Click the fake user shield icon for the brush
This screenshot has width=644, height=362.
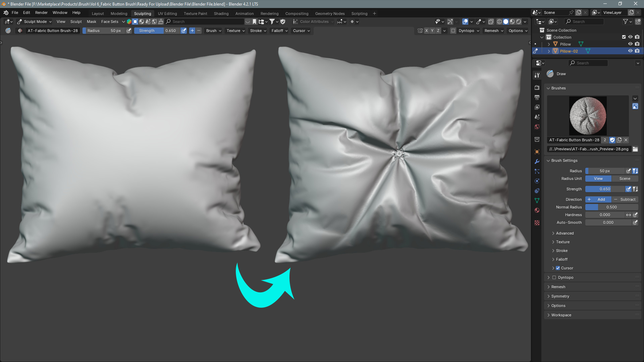pyautogui.click(x=612, y=140)
